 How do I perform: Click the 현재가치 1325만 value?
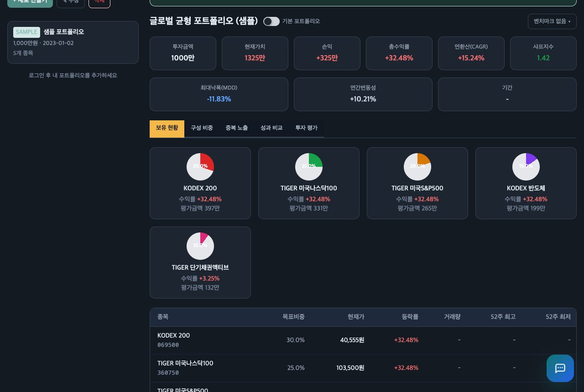click(x=255, y=58)
